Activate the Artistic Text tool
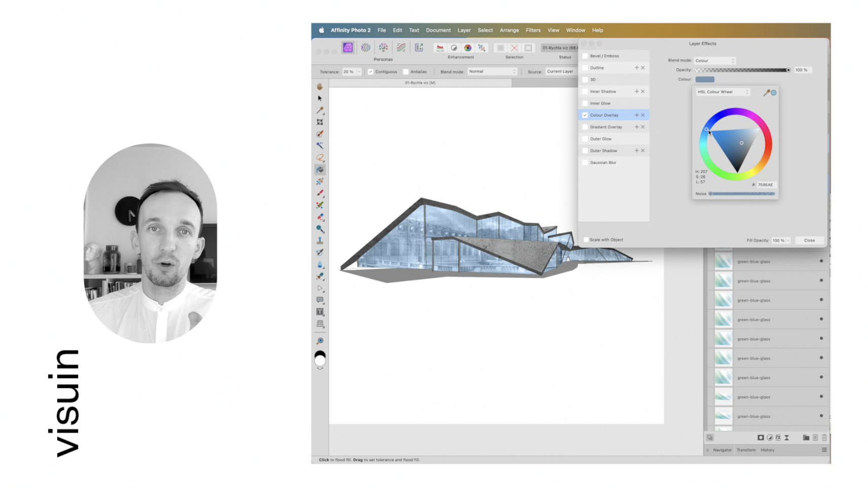This screenshot has height=488, width=868. point(320,312)
